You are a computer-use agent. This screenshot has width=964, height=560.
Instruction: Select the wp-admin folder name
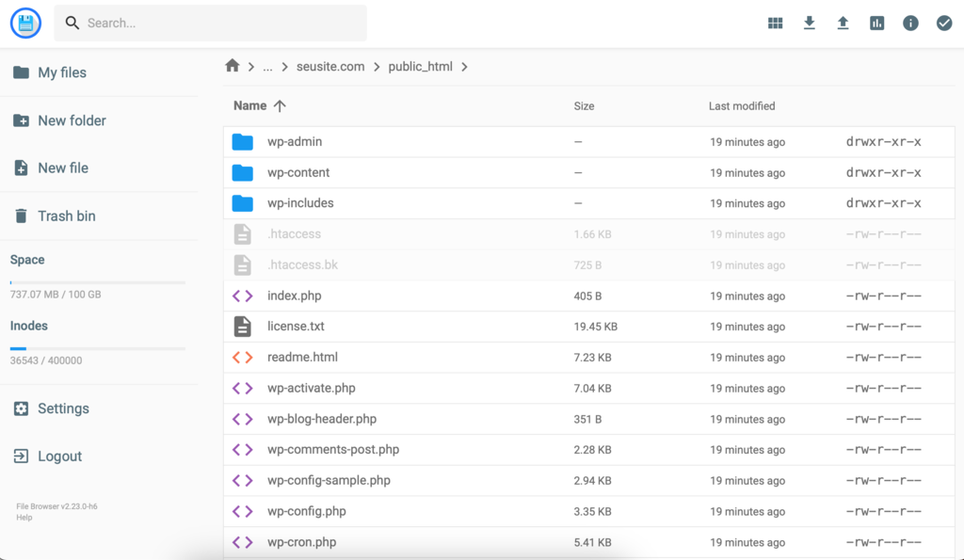click(x=295, y=141)
